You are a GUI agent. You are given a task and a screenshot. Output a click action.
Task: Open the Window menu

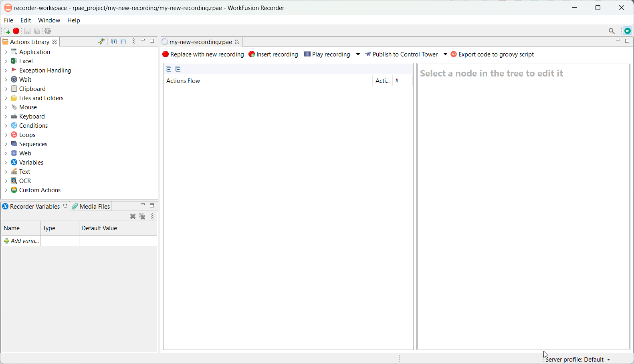click(x=49, y=20)
